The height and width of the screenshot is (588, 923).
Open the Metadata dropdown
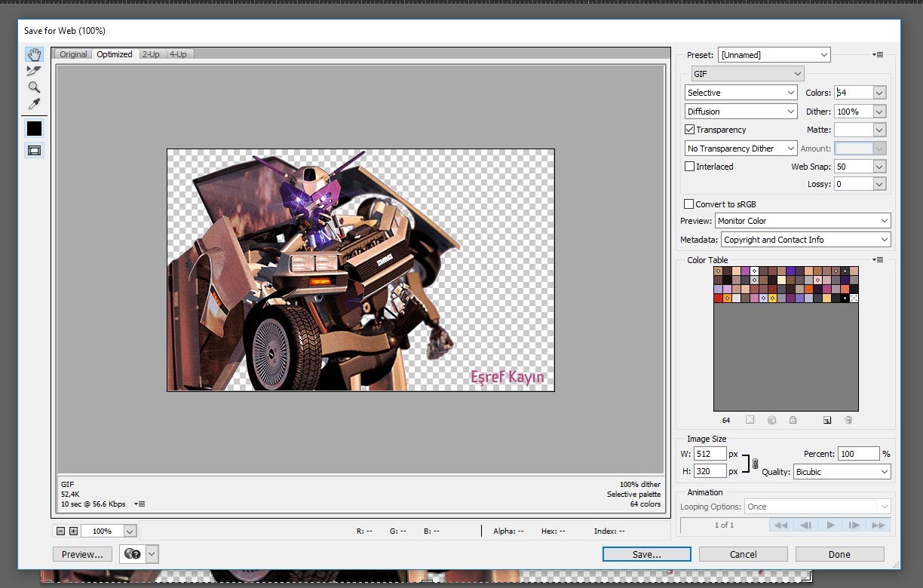point(806,240)
